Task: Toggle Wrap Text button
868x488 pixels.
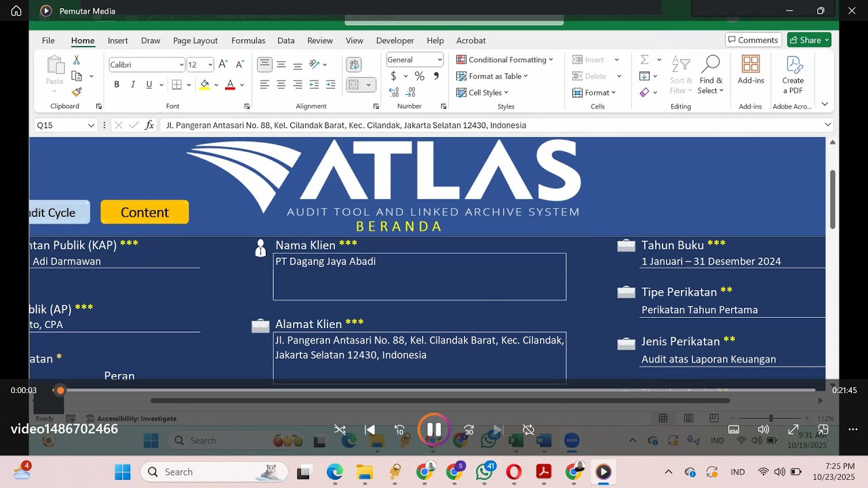Action: (x=354, y=64)
